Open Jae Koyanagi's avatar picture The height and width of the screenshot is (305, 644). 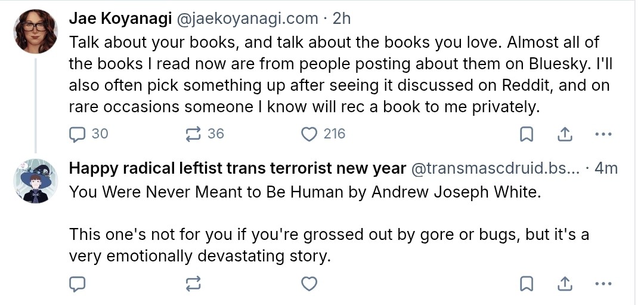[36, 32]
